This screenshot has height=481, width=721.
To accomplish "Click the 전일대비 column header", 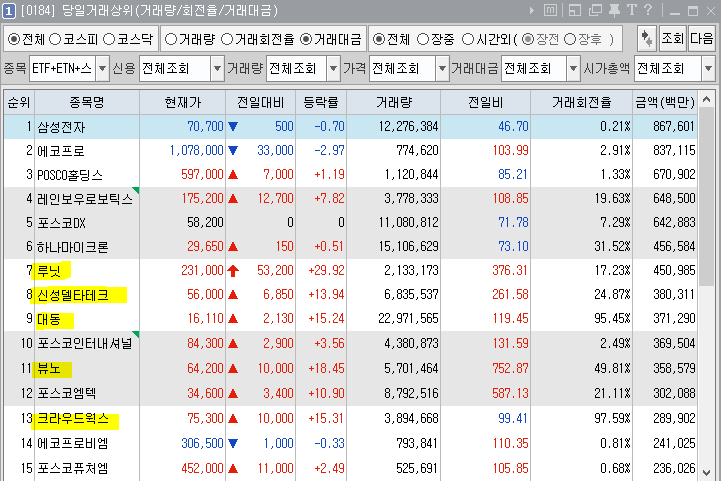I will click(261, 102).
